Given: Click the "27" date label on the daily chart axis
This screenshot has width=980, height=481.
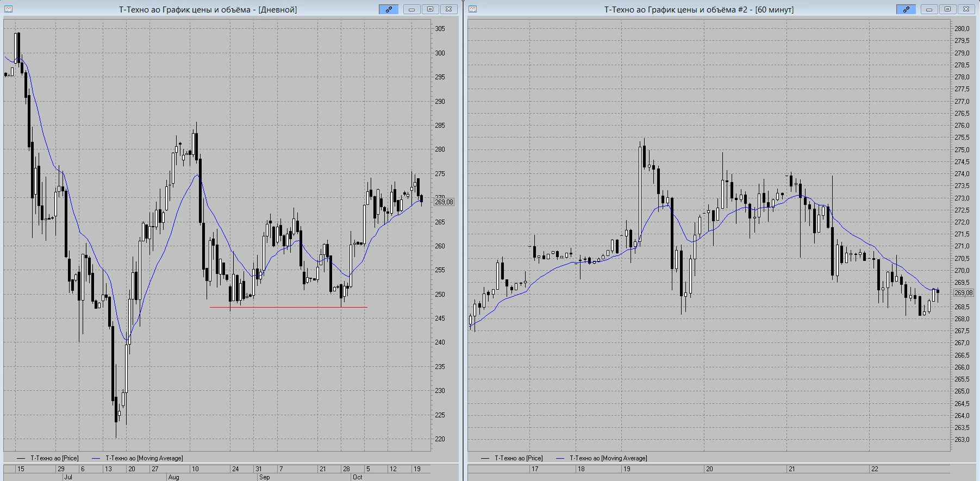Looking at the screenshot, I should click(x=155, y=469).
